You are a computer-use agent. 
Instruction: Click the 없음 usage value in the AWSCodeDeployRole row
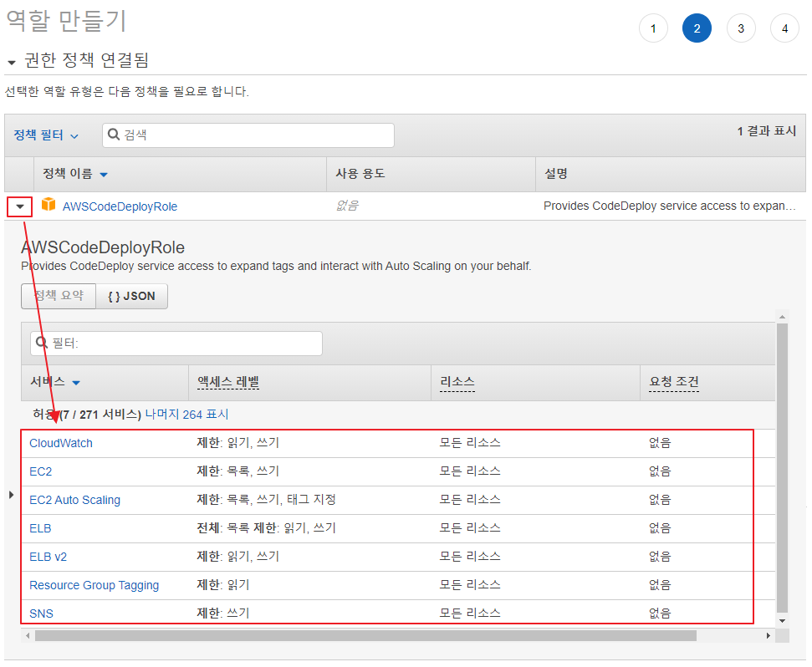point(347,206)
